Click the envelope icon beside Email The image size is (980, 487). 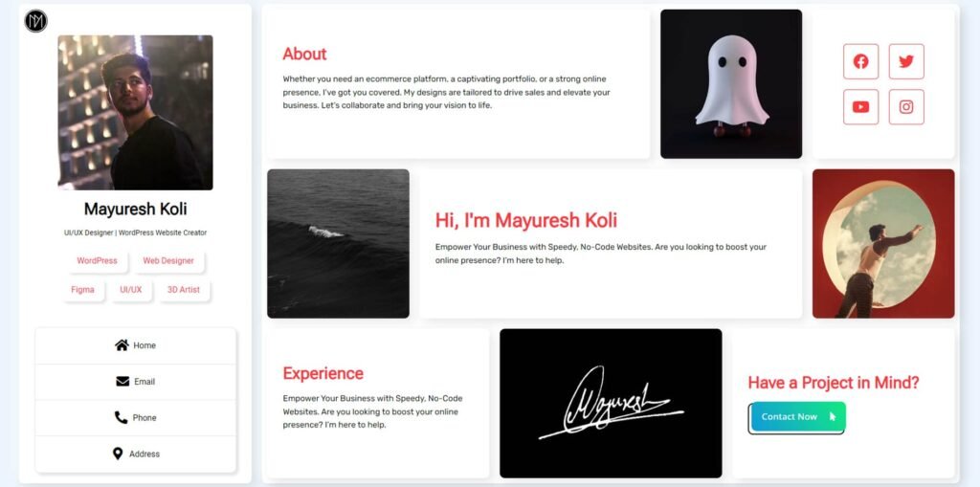click(x=122, y=382)
